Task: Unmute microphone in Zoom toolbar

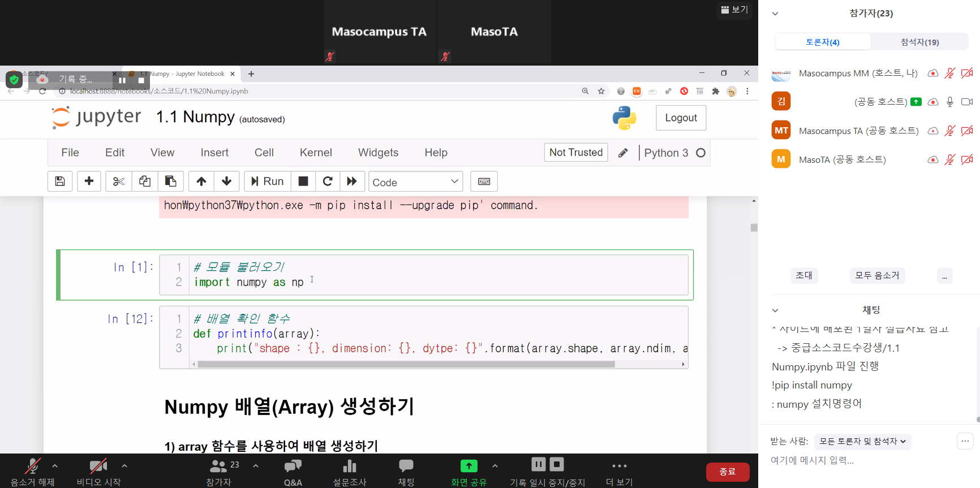Action: [x=32, y=470]
